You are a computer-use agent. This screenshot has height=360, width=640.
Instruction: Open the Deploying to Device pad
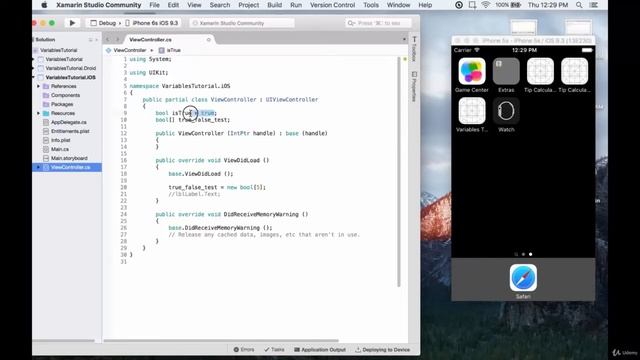coord(382,350)
